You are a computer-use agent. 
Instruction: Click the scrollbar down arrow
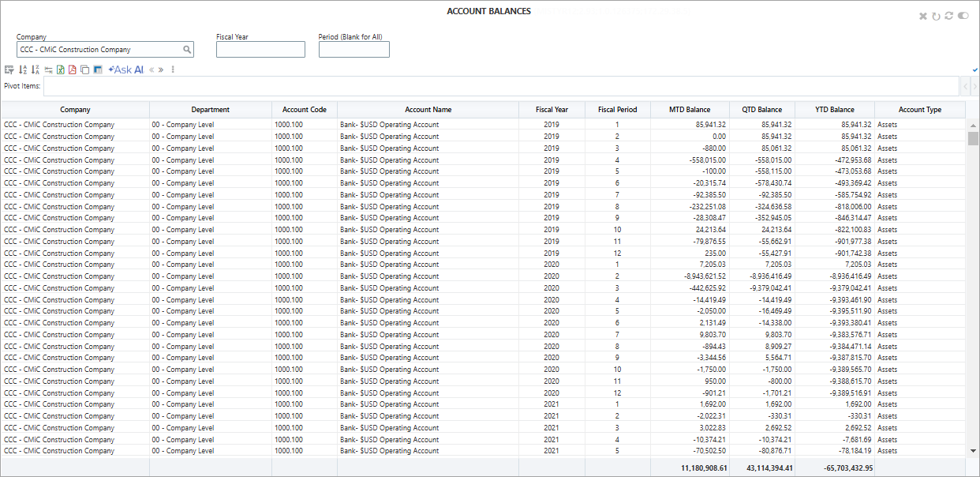click(x=973, y=451)
